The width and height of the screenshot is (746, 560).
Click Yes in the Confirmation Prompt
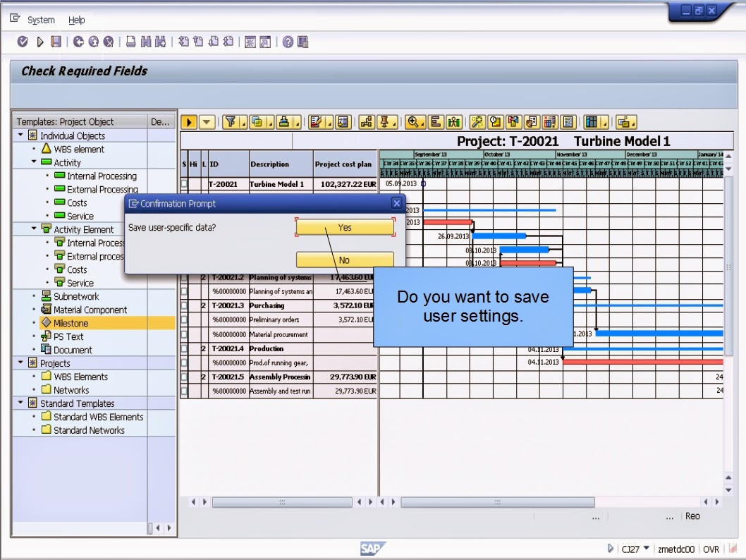coord(345,226)
